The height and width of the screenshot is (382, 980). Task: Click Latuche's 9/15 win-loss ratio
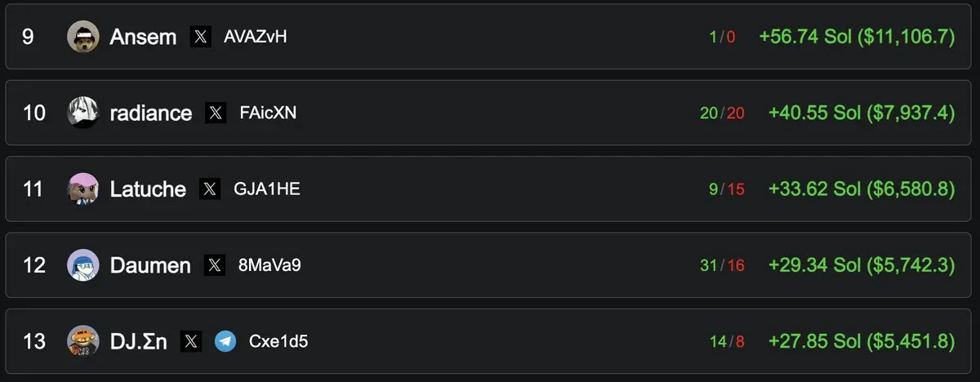(x=727, y=189)
